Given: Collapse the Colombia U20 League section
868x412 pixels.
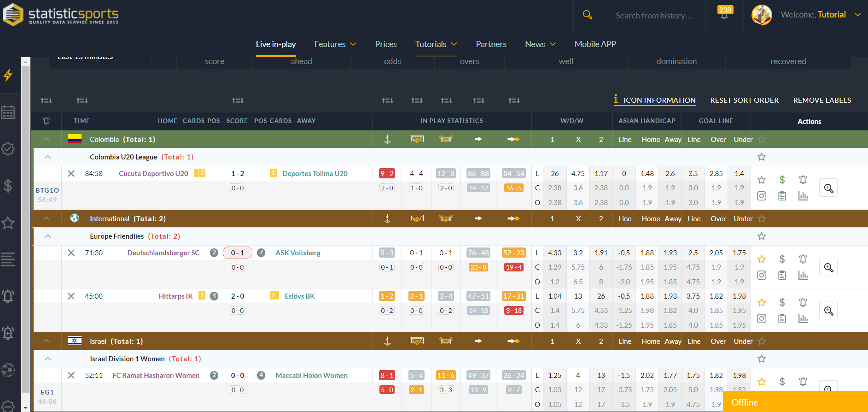Looking at the screenshot, I should (x=48, y=157).
